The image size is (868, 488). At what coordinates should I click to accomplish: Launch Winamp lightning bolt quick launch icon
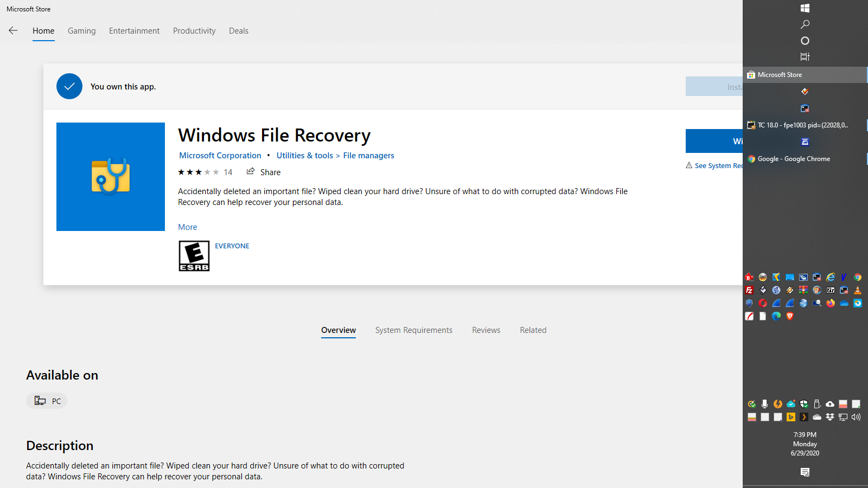pos(790,290)
